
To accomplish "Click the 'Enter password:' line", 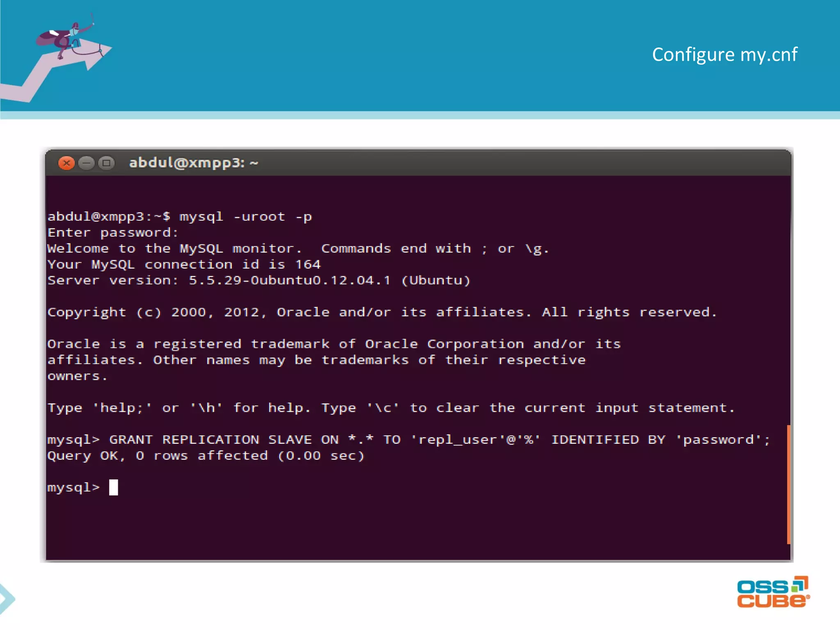I will click(113, 233).
